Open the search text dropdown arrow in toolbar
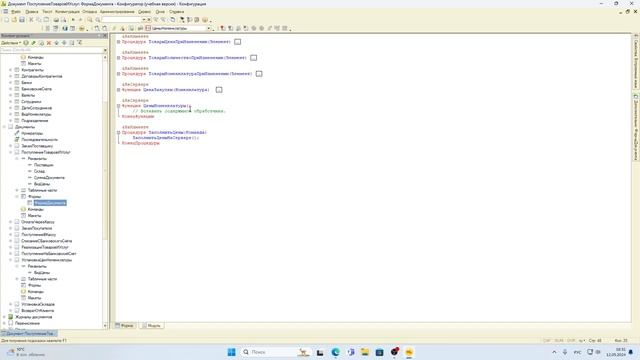The width and height of the screenshot is (640, 360). pos(144,20)
